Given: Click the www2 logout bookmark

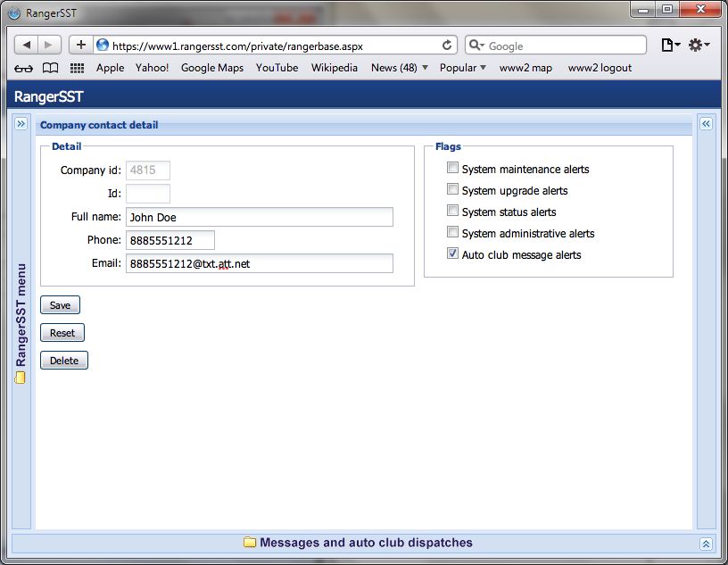Looking at the screenshot, I should click(600, 68).
